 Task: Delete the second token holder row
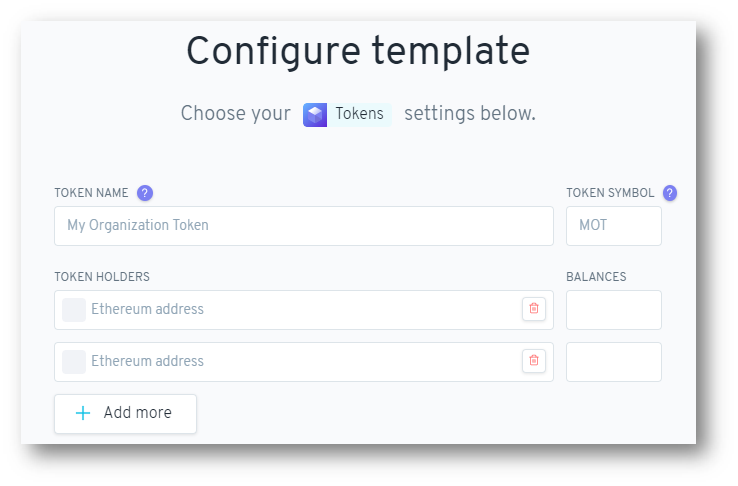(x=534, y=361)
